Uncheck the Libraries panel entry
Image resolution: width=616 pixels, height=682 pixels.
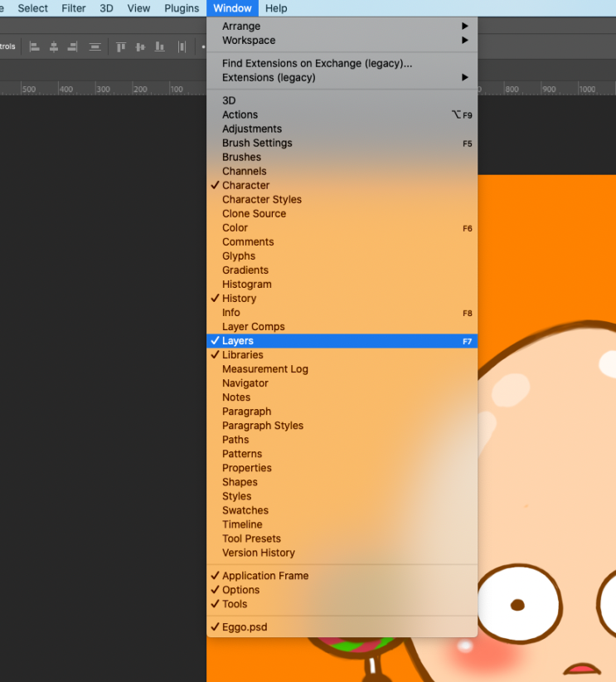342,355
